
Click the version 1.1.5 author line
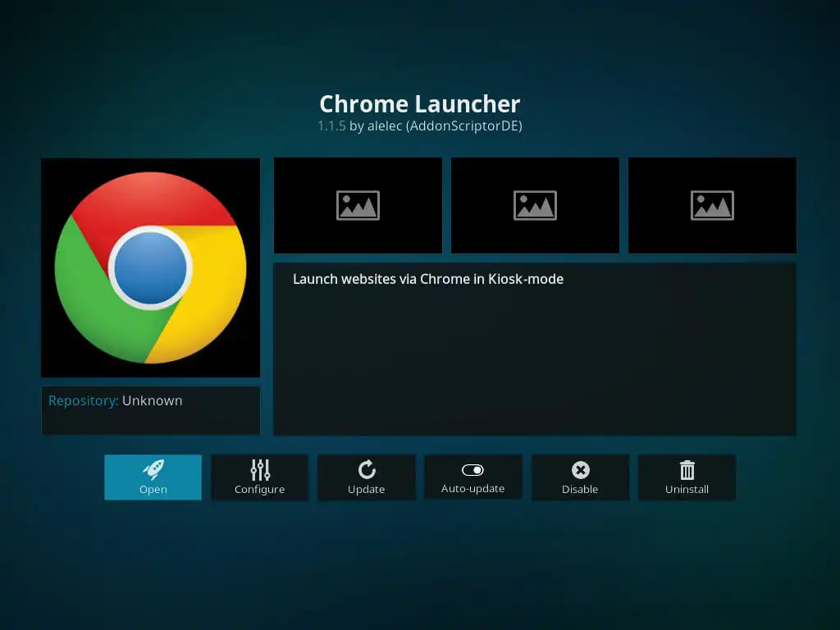click(419, 126)
